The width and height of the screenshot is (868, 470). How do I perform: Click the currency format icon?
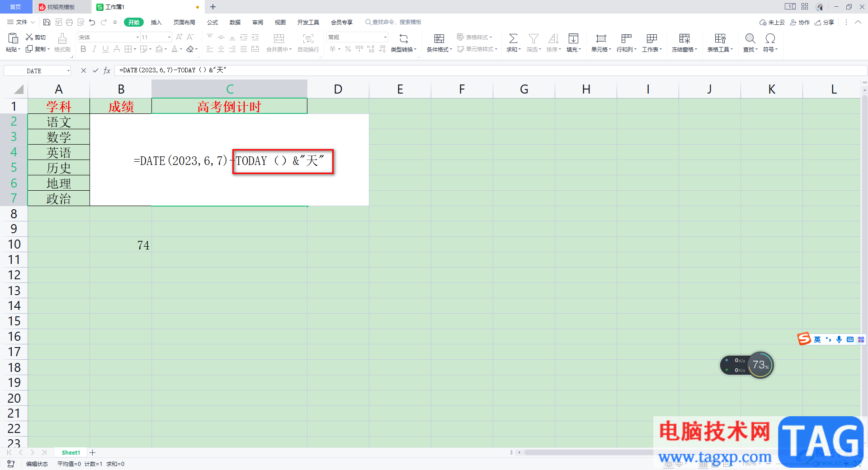click(x=332, y=49)
